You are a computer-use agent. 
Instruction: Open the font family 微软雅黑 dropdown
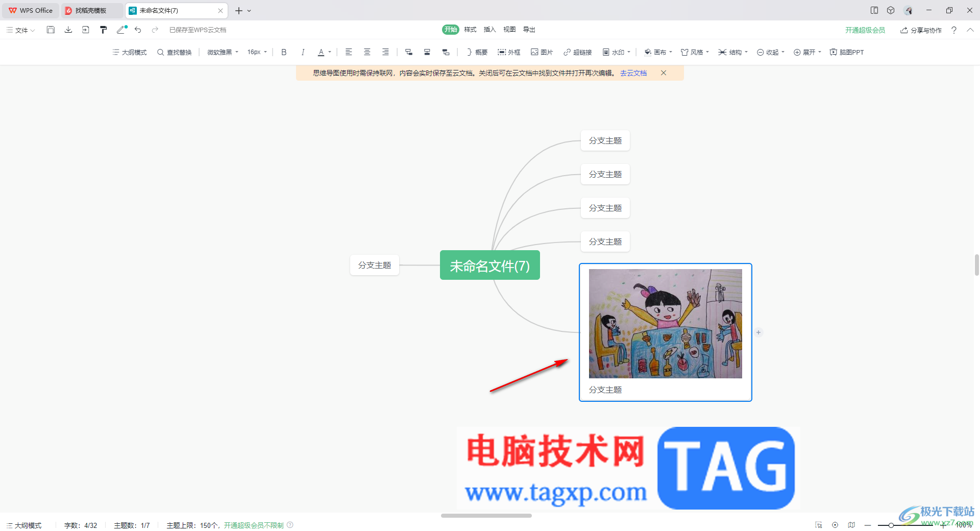pos(223,52)
